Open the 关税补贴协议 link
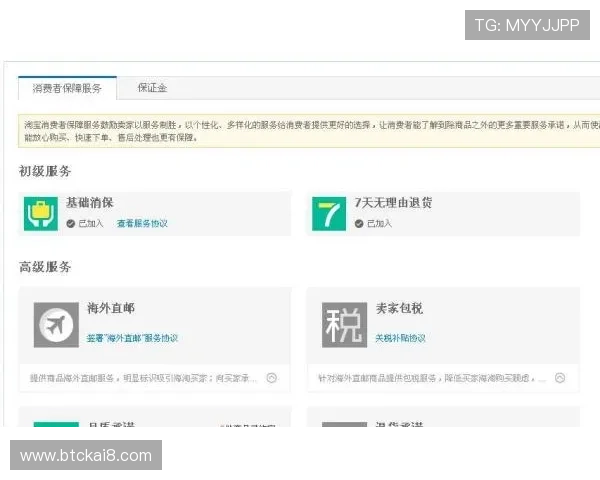The height and width of the screenshot is (480, 600). tap(400, 338)
